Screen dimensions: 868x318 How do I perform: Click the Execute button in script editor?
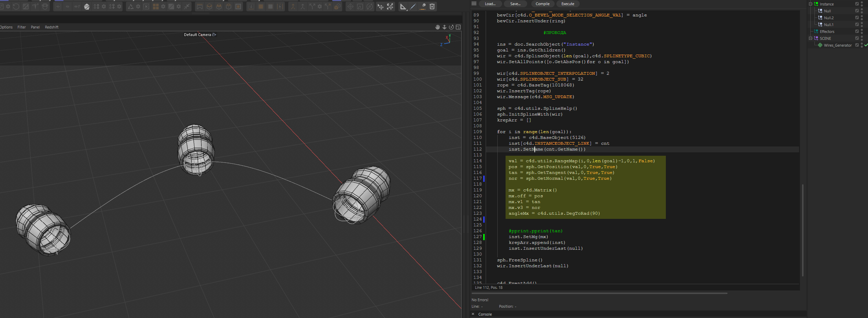click(568, 4)
